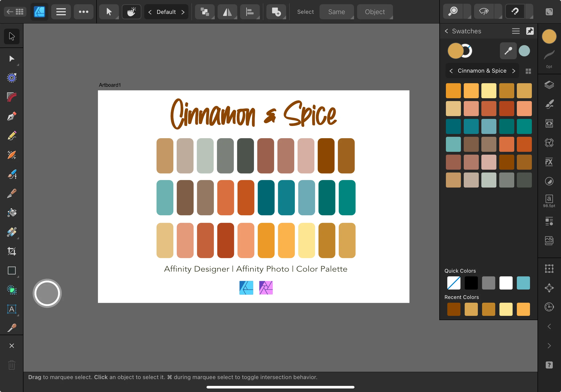Return to home with back arrow grid

pyautogui.click(x=15, y=12)
